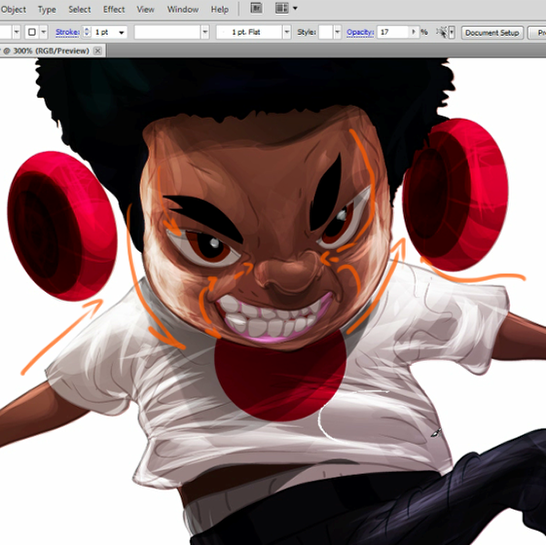Expand the stroke weight dropdown
The image size is (546, 545).
(x=122, y=32)
